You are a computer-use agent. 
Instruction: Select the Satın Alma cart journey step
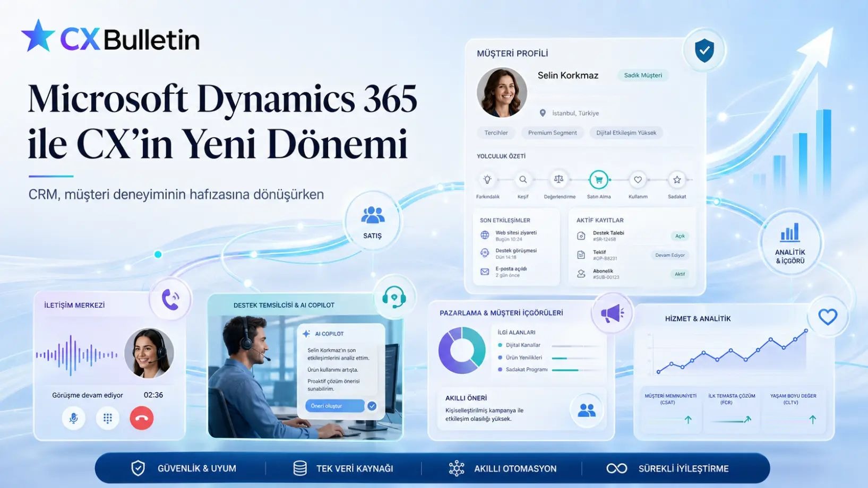[x=599, y=180]
